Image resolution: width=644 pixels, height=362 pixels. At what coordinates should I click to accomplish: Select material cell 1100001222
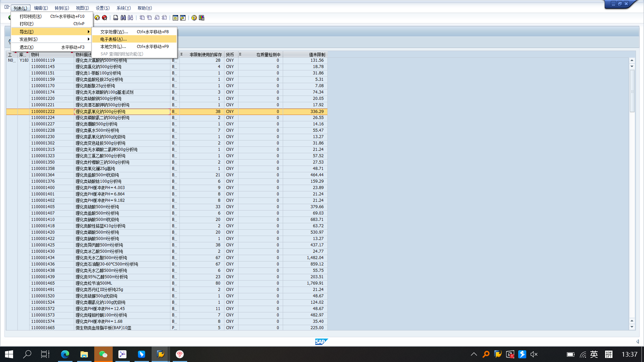coord(51,111)
